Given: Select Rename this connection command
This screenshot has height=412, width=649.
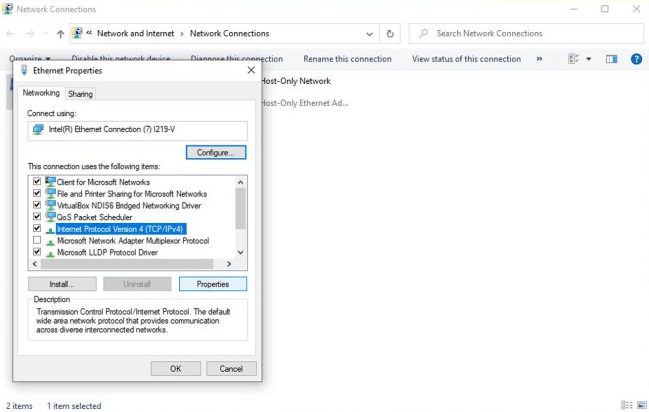Looking at the screenshot, I should click(x=347, y=59).
